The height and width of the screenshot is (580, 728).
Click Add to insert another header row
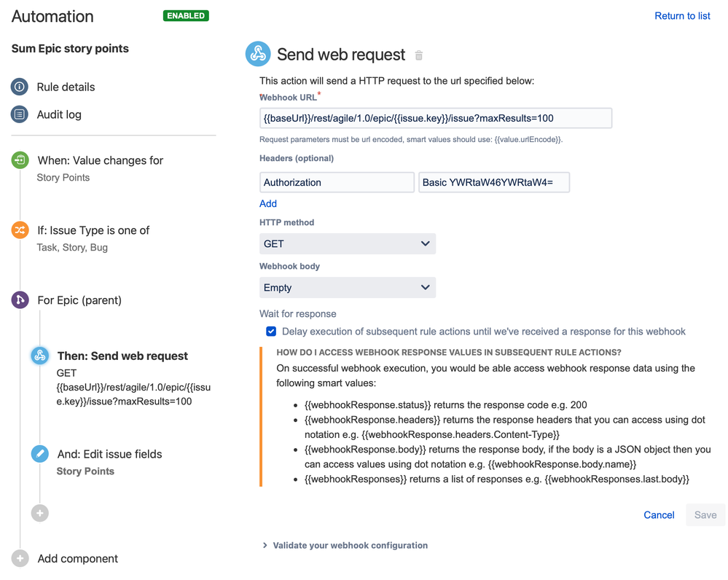point(268,203)
